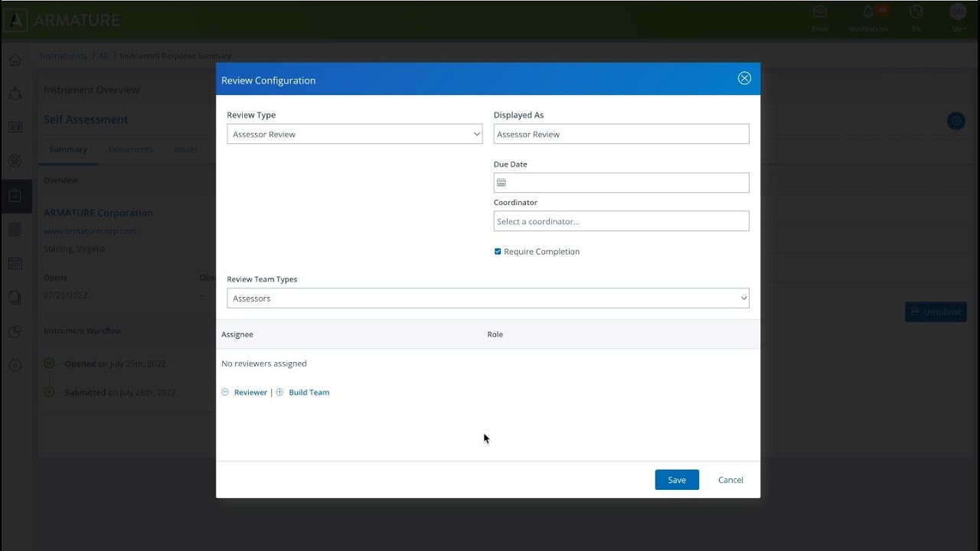Open the newspaper-style sidebar icon
This screenshot has height=551, width=980.
tap(15, 127)
